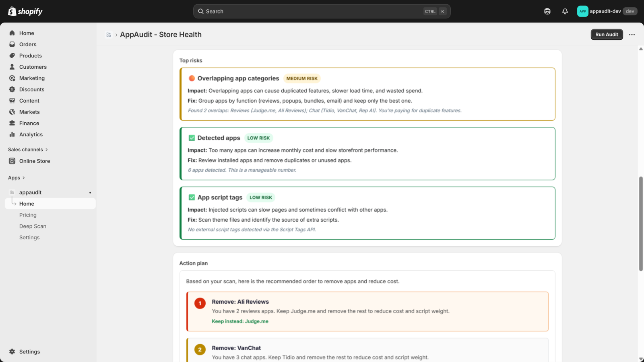Click the scrollbar up arrow
The image size is (644, 362).
pos(641,49)
